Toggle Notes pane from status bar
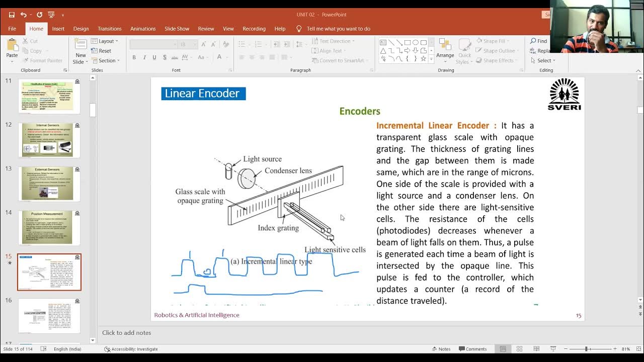Viewport: 644px width, 362px height. 441,349
